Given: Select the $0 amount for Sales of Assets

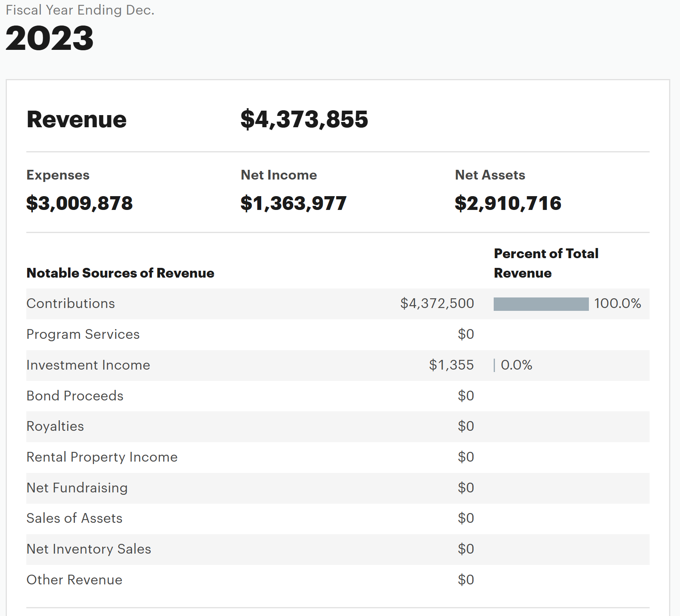Looking at the screenshot, I should pyautogui.click(x=466, y=518).
